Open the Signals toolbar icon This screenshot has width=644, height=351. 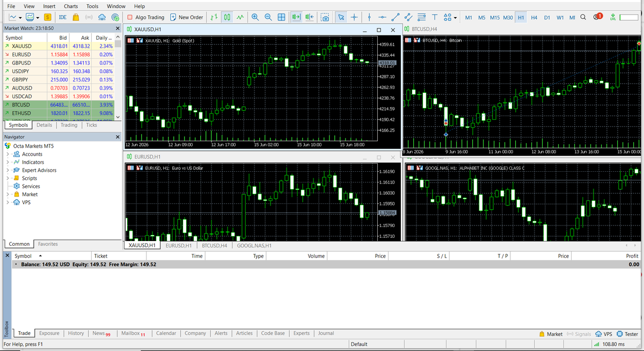click(89, 17)
